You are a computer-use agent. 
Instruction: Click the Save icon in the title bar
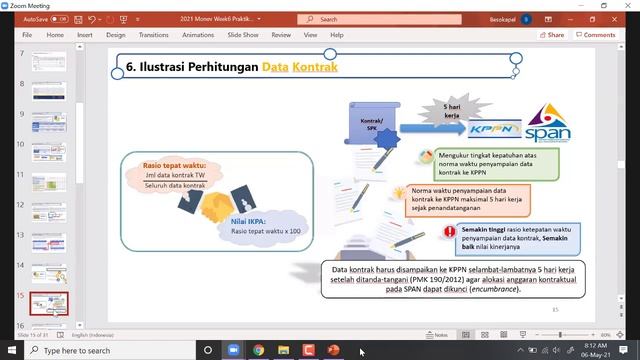78,19
